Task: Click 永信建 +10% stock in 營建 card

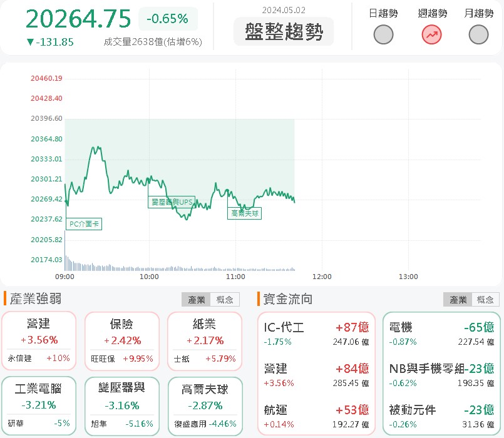Action: pyautogui.click(x=39, y=359)
